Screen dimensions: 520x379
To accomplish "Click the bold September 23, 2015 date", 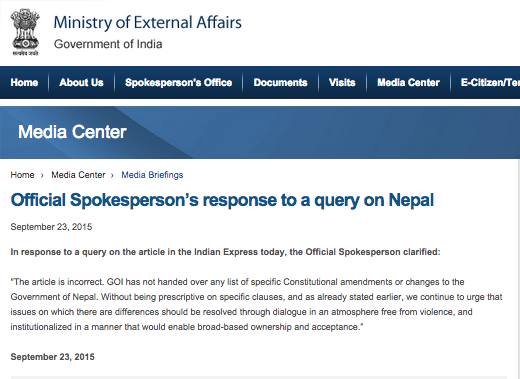I will tap(53, 357).
